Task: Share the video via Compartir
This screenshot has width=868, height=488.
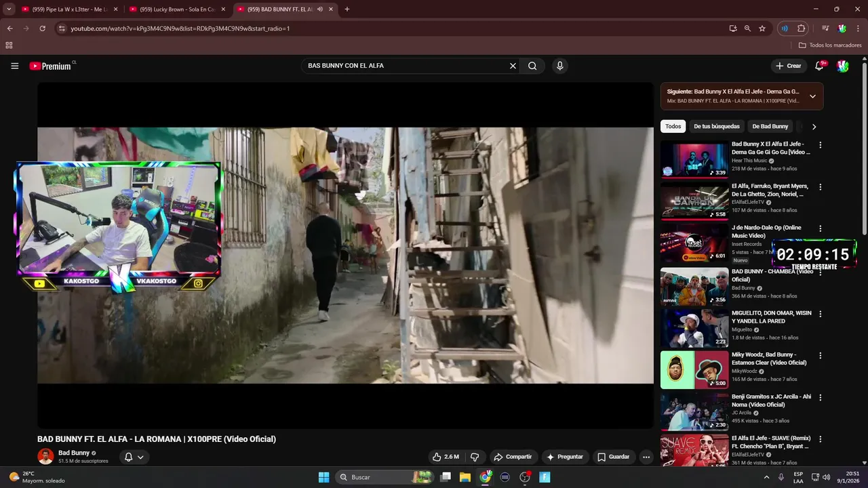Action: pos(513,457)
